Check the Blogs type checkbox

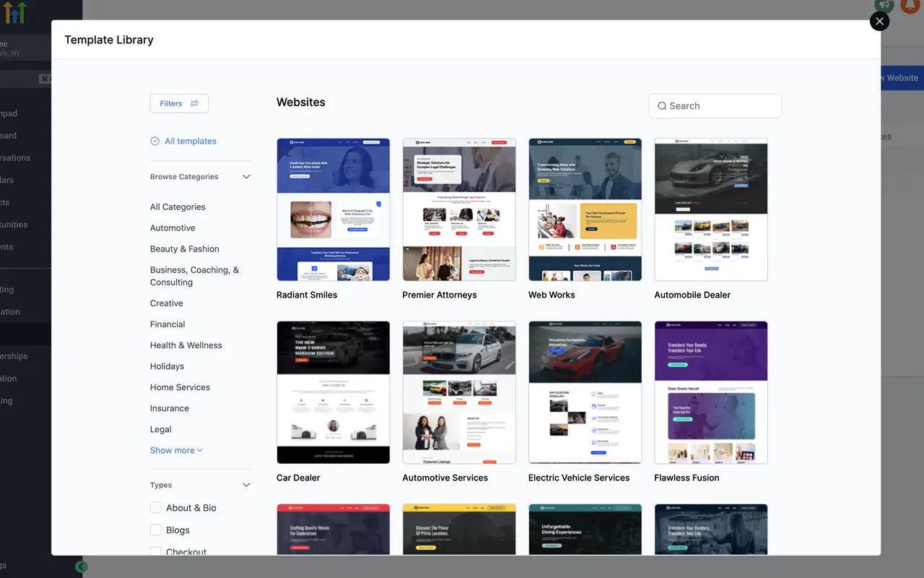tap(155, 530)
